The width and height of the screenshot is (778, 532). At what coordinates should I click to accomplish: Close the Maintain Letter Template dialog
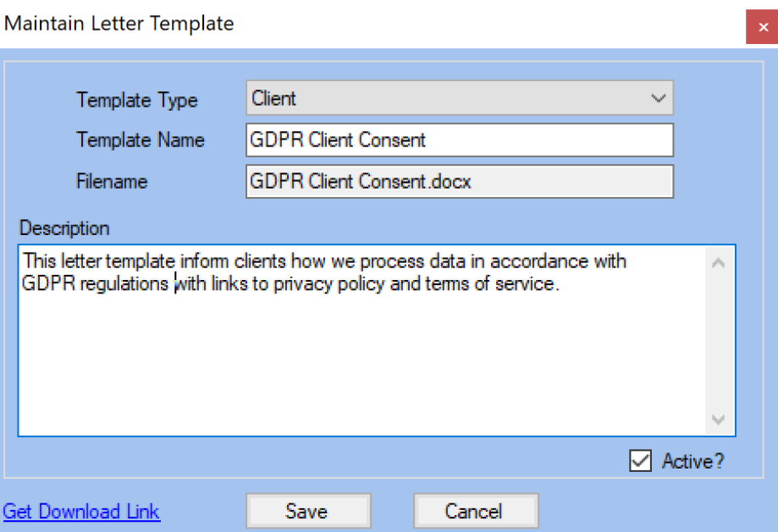[x=763, y=27]
